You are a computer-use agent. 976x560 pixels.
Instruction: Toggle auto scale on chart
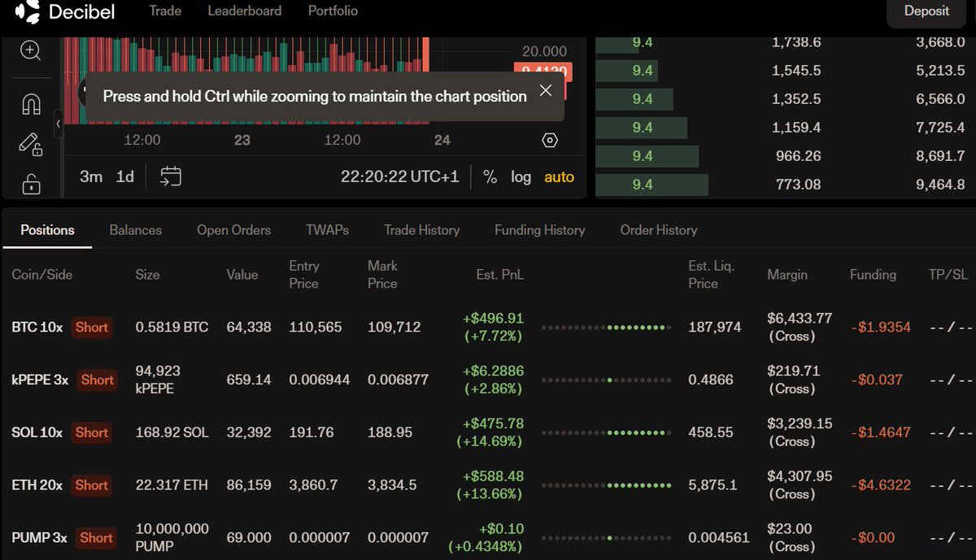tap(559, 176)
